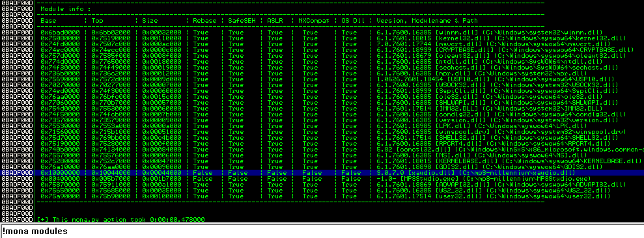
Task: Click the winmm.dll module entry
Action: 322,32
